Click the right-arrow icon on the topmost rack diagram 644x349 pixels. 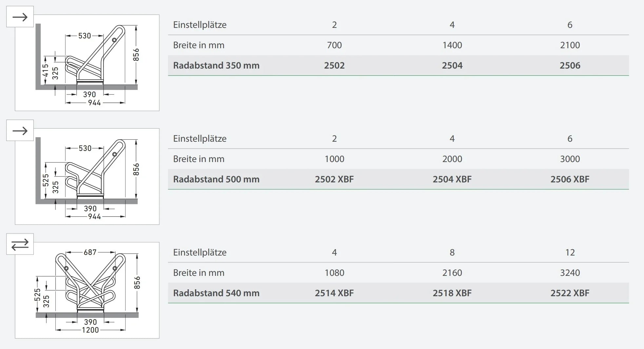click(20, 17)
